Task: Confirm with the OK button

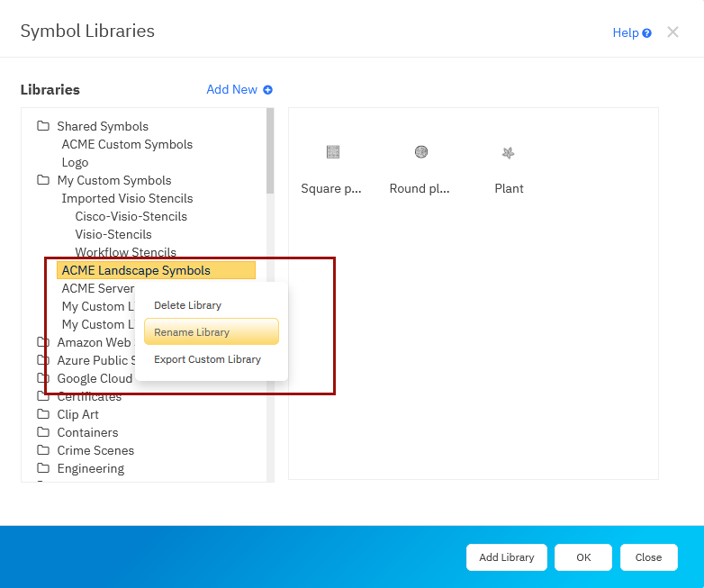Action: point(583,557)
